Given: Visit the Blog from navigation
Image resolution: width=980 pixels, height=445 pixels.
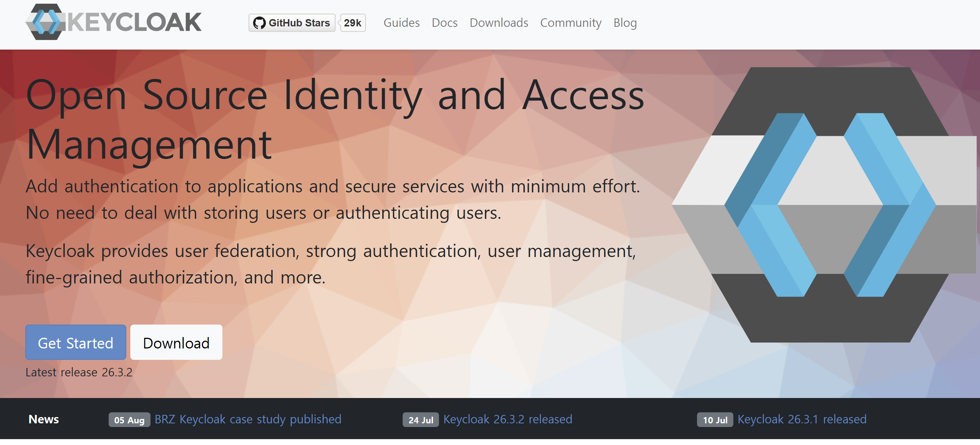Looking at the screenshot, I should [625, 23].
